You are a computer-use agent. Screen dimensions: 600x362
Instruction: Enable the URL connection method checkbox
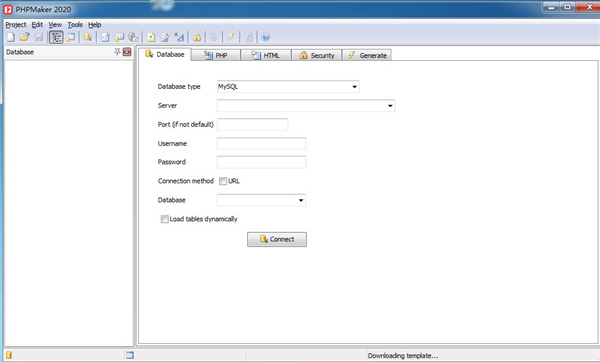point(223,181)
